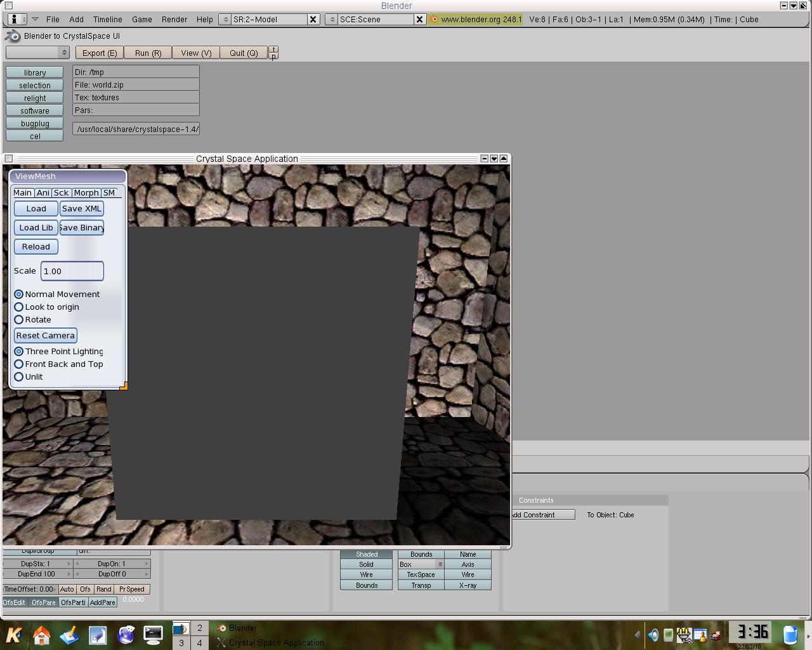This screenshot has height=650, width=812.
Task: Click the Export (E) button
Action: pos(100,53)
